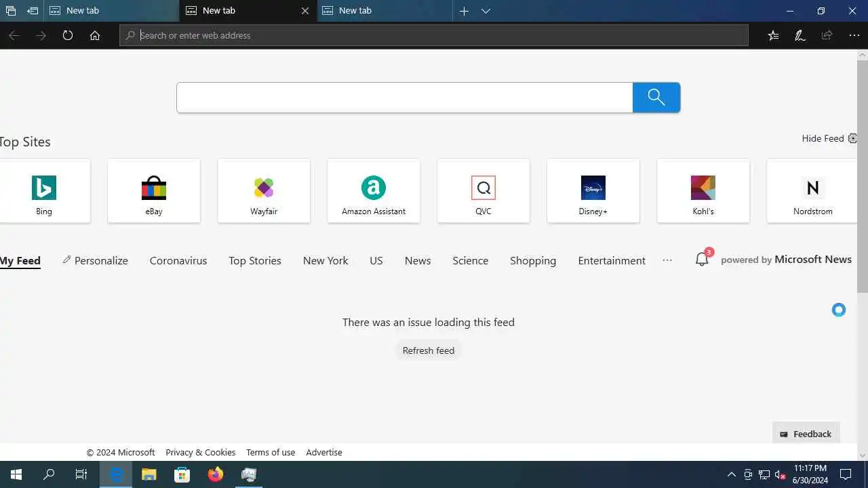Select the News feed tab

418,260
